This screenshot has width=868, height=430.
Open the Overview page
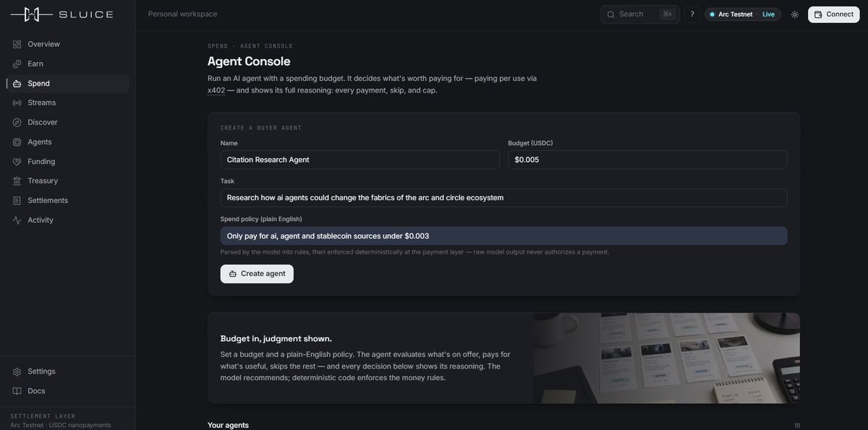(68, 44)
